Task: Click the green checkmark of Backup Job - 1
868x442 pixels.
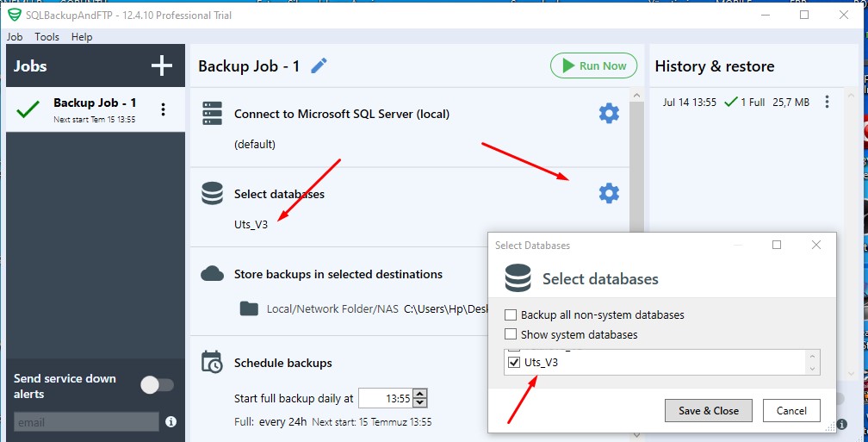Action: point(28,109)
